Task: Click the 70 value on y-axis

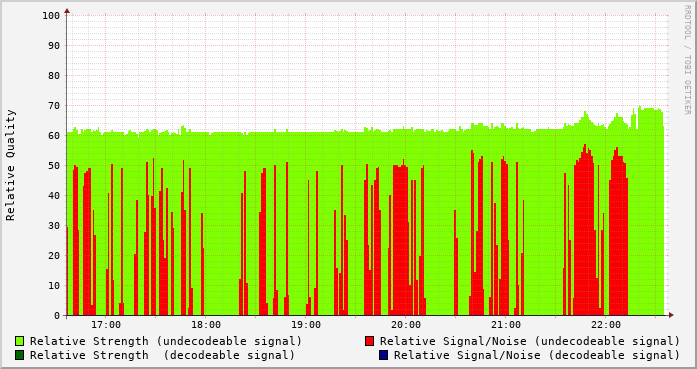Action: pos(54,106)
